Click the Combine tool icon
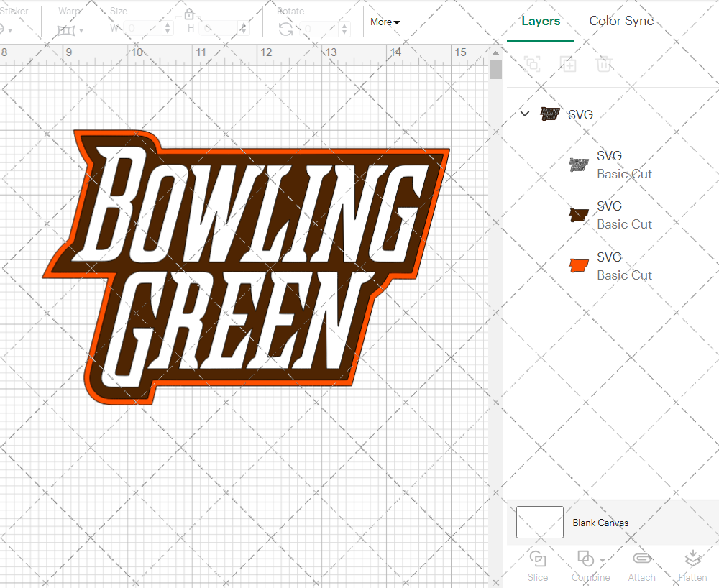This screenshot has width=719, height=588. [x=585, y=559]
